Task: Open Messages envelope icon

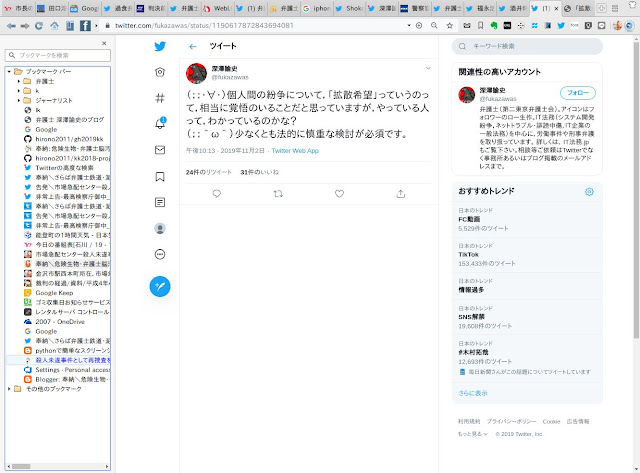Action: tap(160, 150)
